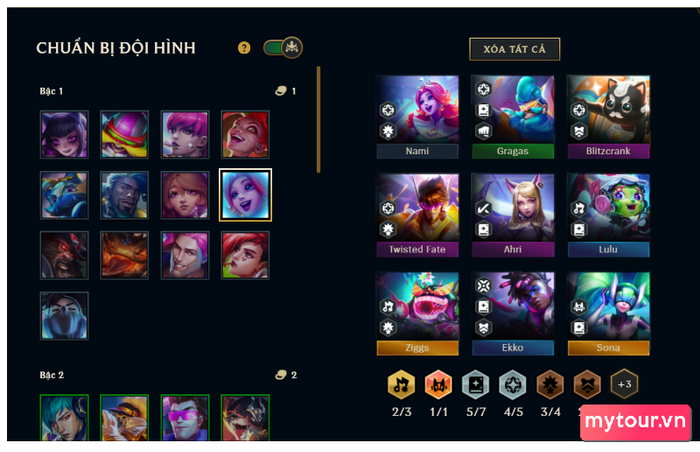Click the Blitzcrank champion card
700x452 pixels.
click(608, 117)
